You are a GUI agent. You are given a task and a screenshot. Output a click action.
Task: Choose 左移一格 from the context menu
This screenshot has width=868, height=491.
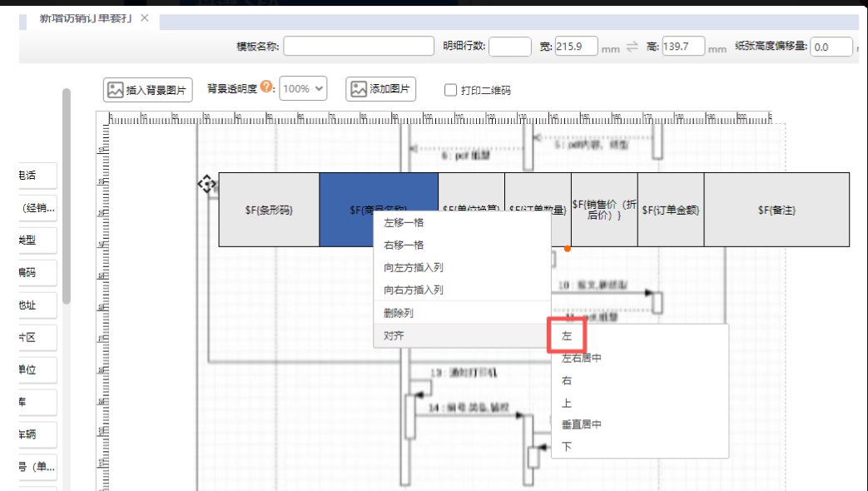[404, 222]
